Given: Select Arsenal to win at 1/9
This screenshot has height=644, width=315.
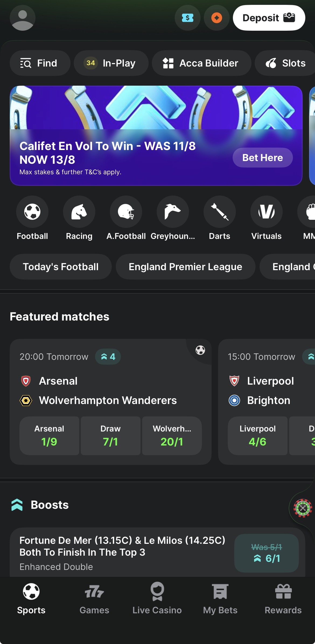Looking at the screenshot, I should (49, 436).
